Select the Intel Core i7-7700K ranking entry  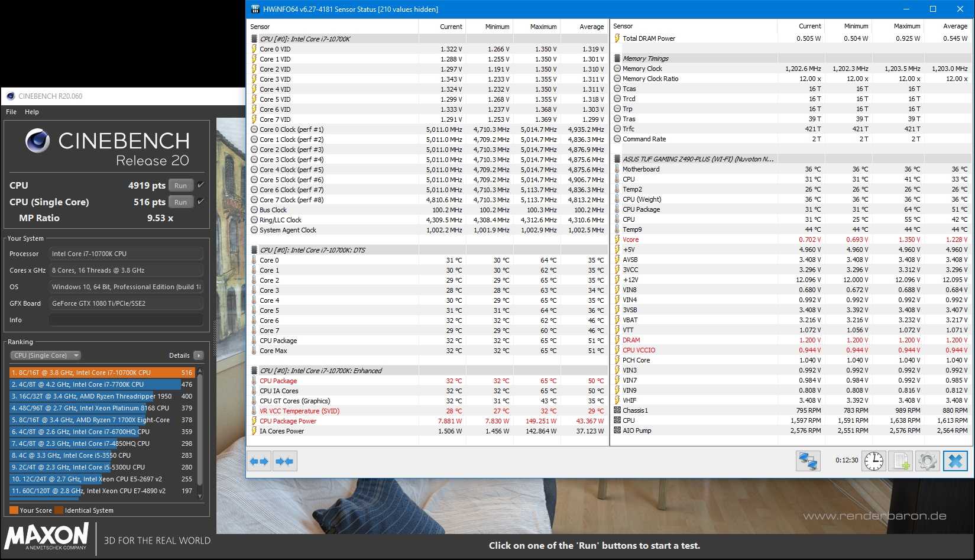coord(95,384)
